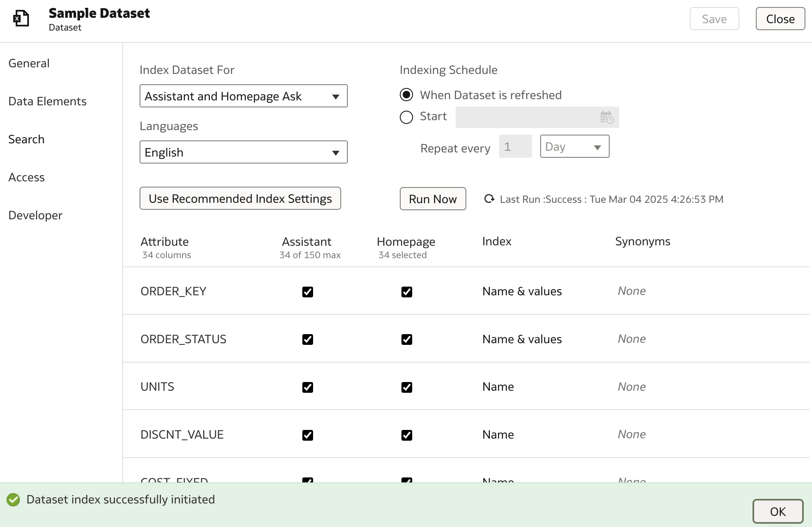Open Index setting for ORDER_KEY row
The width and height of the screenshot is (812, 527).
(522, 291)
